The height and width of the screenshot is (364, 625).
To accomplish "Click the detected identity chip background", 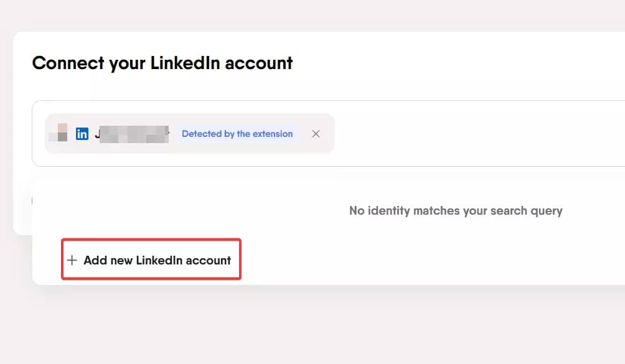I will [187, 133].
